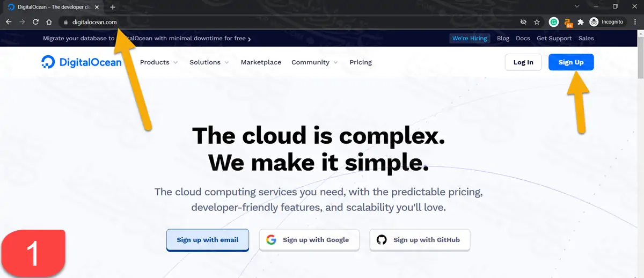Click Sign up with email
The image size is (644, 278).
(208, 240)
